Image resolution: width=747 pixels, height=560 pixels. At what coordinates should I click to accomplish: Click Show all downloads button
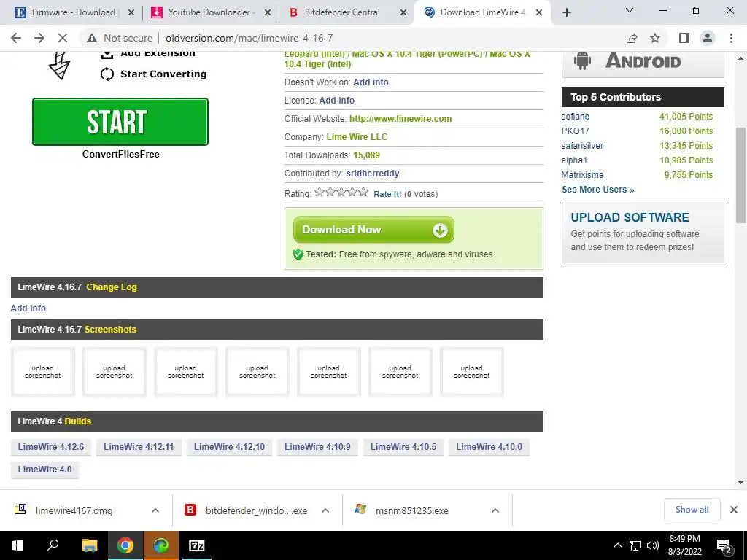tap(692, 510)
